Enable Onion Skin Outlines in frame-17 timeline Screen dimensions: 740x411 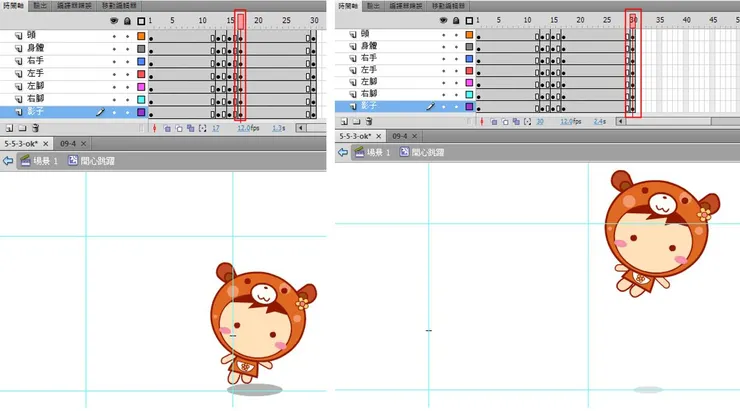[179, 128]
